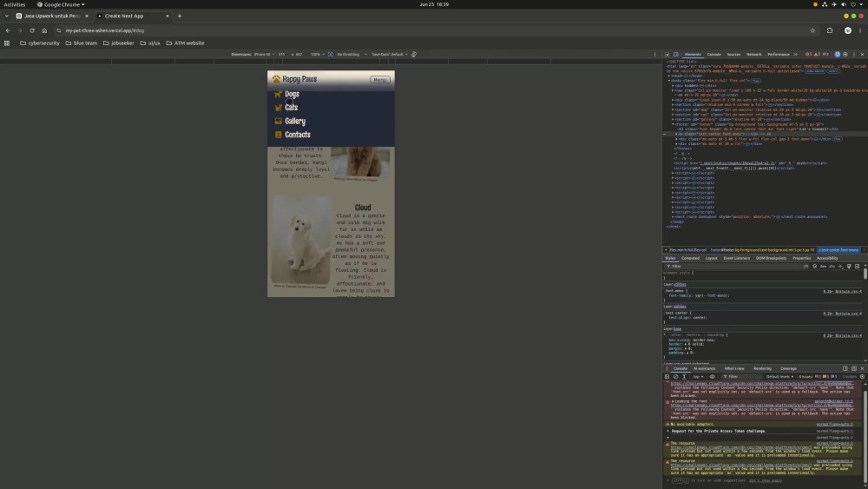Viewport: 868px width, 489px height.
Task: Click the Happy Paws paw logo
Action: (x=276, y=79)
